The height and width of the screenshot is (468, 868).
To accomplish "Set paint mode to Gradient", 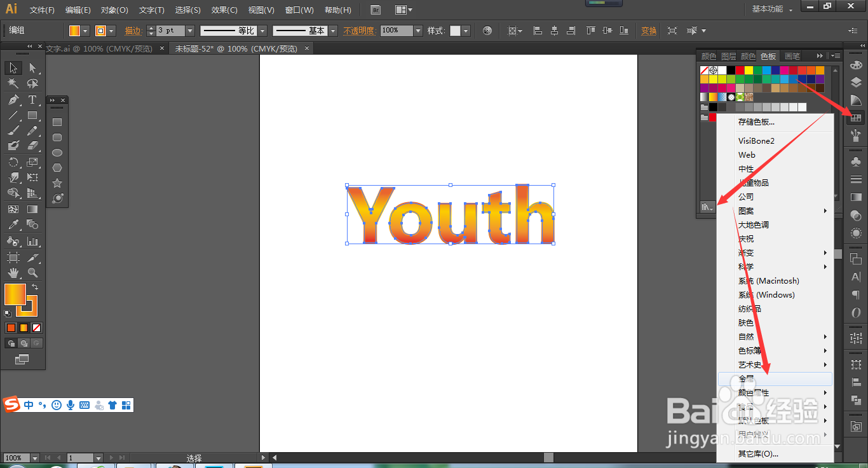I will tap(24, 328).
